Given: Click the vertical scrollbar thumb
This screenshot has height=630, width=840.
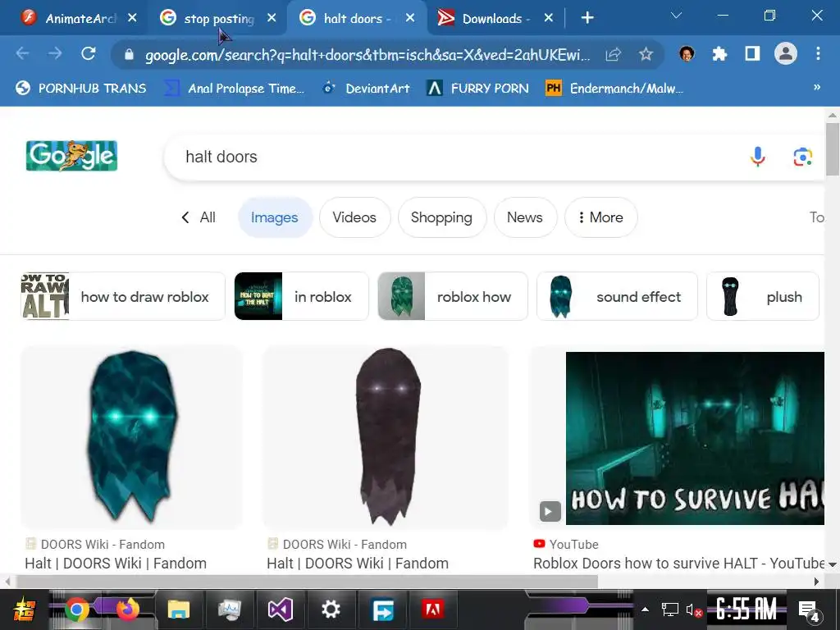Looking at the screenshot, I should tap(832, 149).
